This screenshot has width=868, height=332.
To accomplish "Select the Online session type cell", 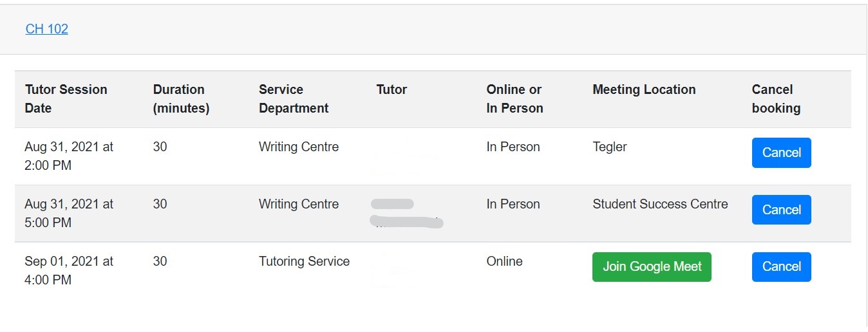I will [x=504, y=261].
